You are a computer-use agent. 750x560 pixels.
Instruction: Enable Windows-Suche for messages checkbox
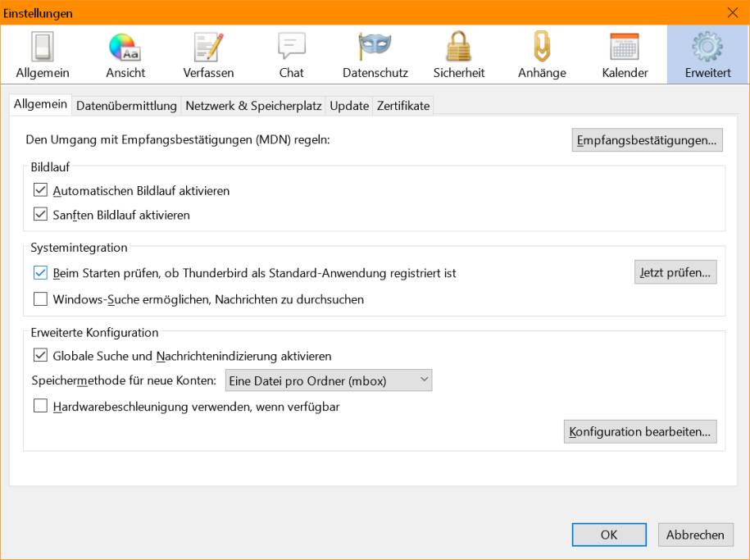40,299
